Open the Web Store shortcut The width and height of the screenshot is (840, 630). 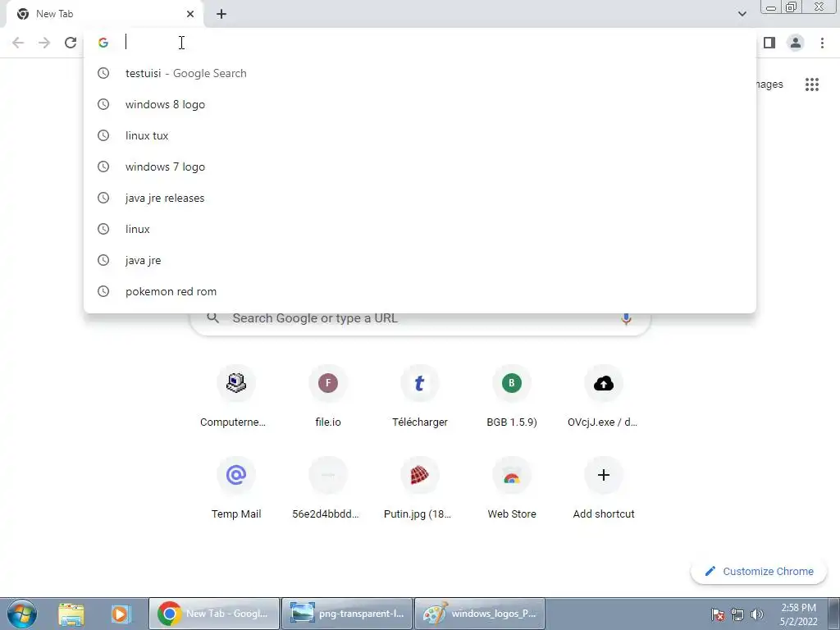coord(512,489)
